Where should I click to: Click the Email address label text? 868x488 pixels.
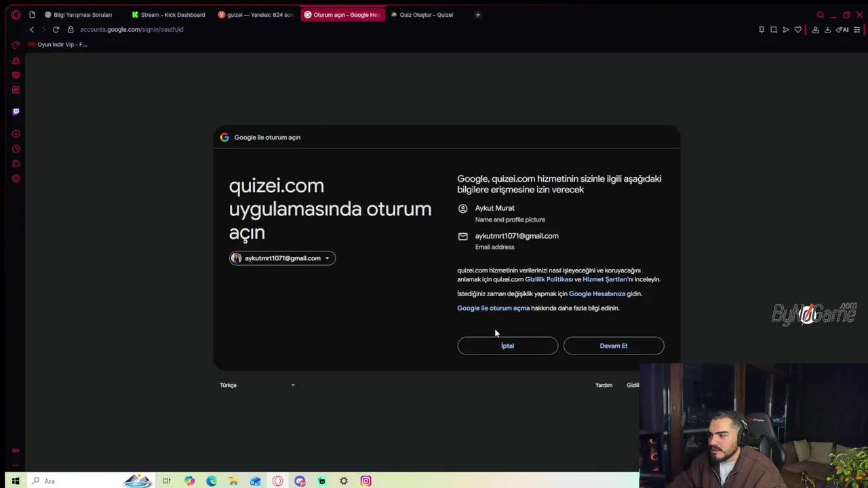pyautogui.click(x=494, y=247)
